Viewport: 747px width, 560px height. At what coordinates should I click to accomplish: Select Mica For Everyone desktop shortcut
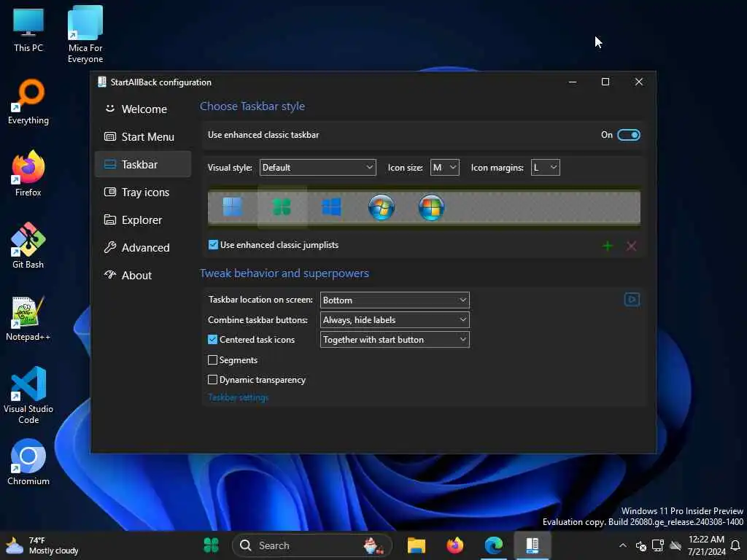click(85, 34)
